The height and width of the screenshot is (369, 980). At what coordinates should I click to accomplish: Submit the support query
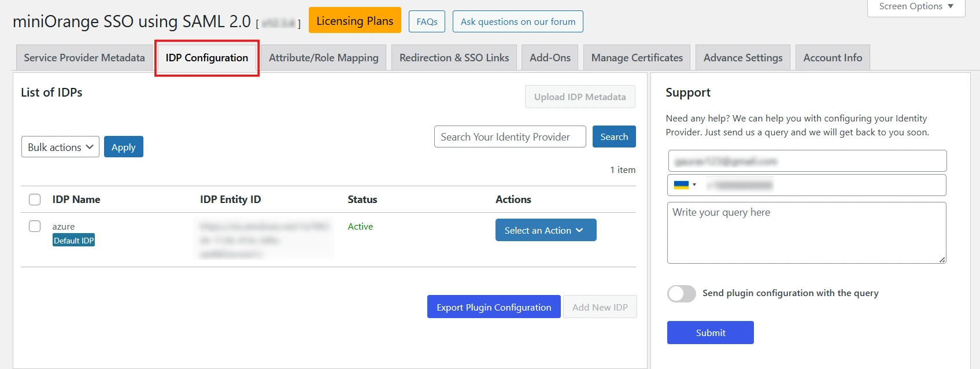[710, 333]
